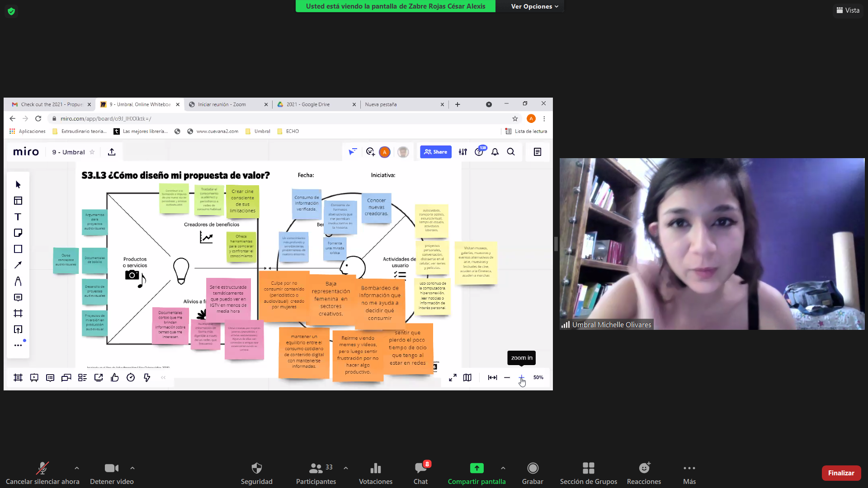Select the Miro frame tool in left toolbar

point(18,313)
